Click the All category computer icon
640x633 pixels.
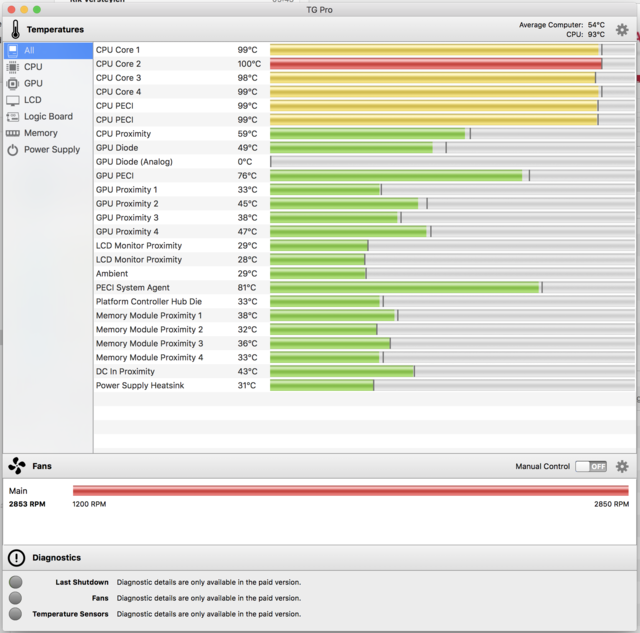tap(13, 51)
